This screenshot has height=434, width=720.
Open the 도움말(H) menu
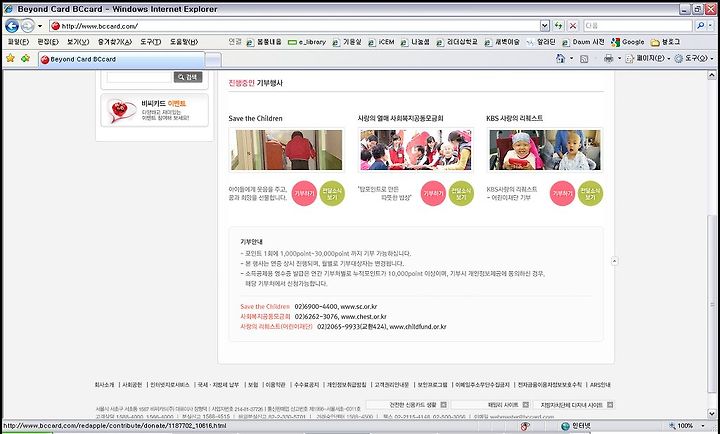click(x=184, y=42)
